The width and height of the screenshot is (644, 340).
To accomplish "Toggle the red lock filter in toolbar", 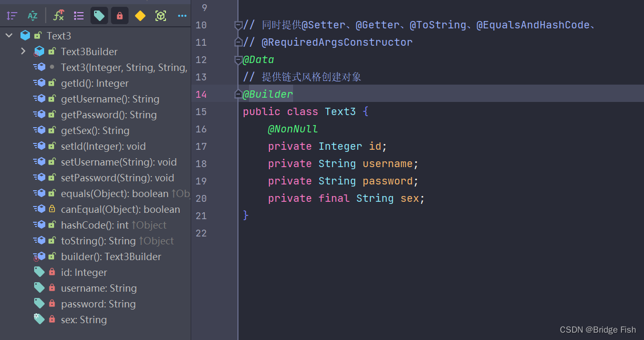I will click(x=119, y=16).
